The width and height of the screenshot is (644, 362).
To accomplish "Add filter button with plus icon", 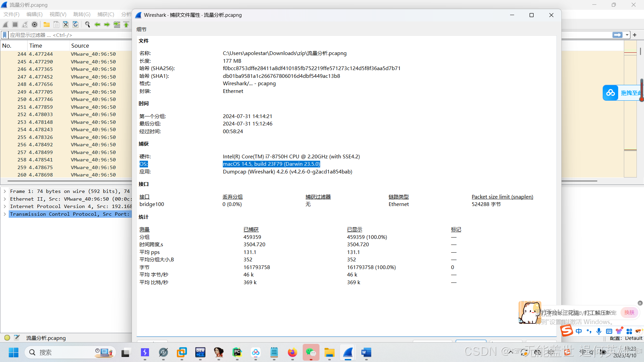I will tap(635, 35).
